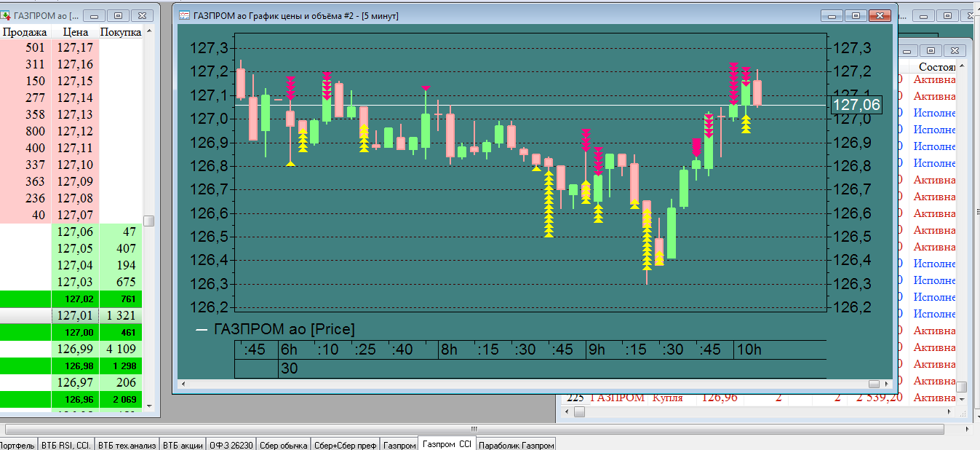Click sell quantity 501 in order book
The height and width of the screenshot is (450, 980).
click(x=25, y=47)
